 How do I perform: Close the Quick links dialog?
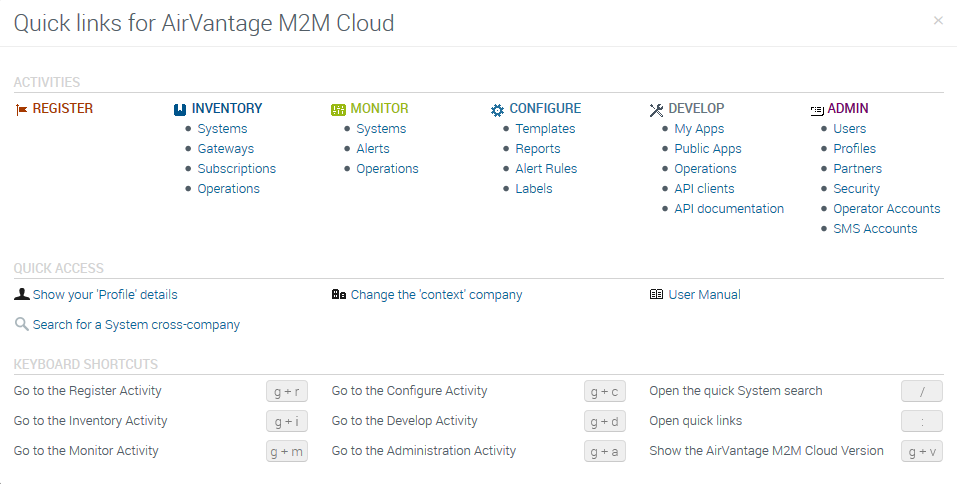click(938, 21)
